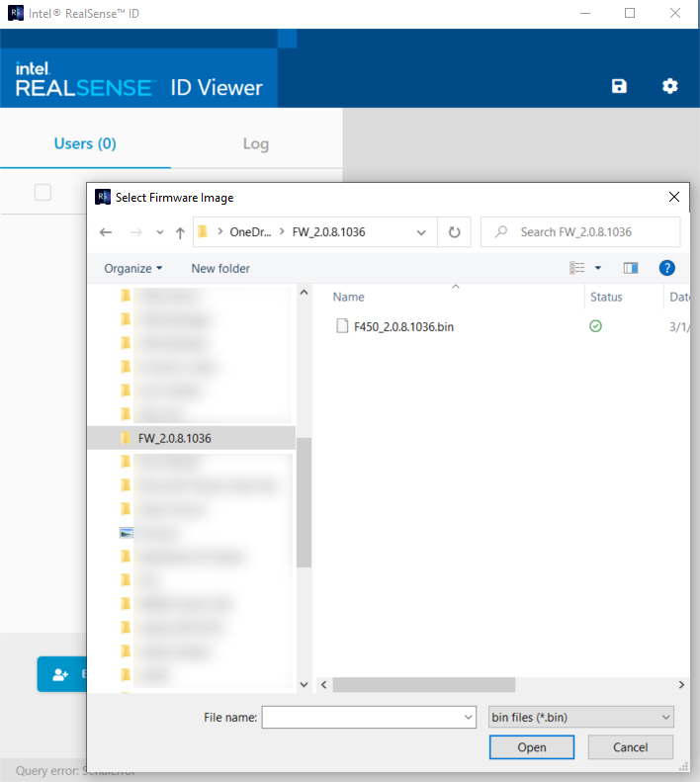700x782 pixels.
Task: Click FW_2.0.8.1036 in the address path
Action: [329, 232]
